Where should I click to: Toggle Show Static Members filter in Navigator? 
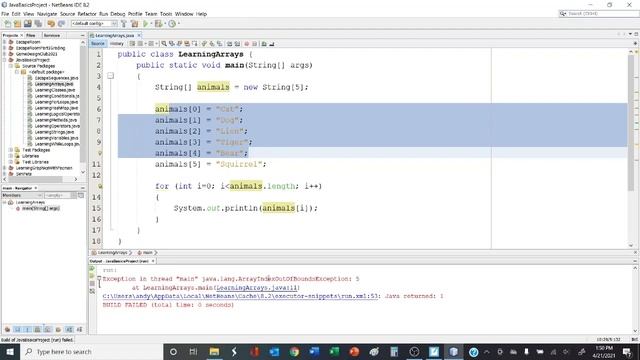[x=27, y=329]
